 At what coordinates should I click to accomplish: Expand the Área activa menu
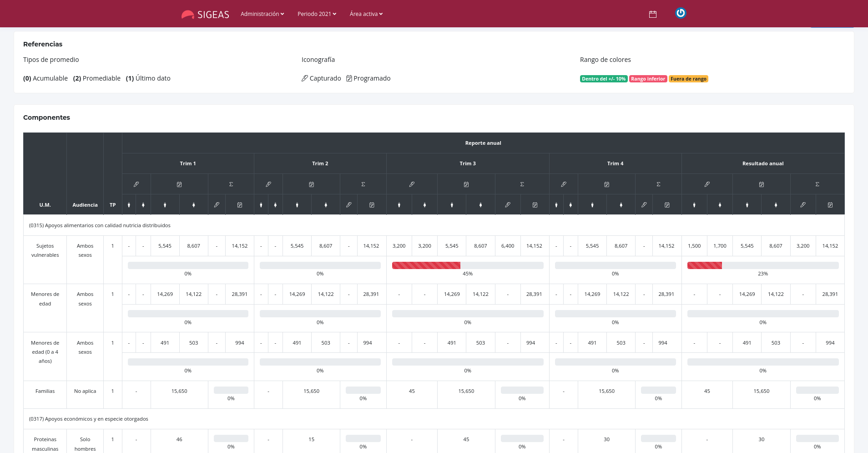[366, 14]
